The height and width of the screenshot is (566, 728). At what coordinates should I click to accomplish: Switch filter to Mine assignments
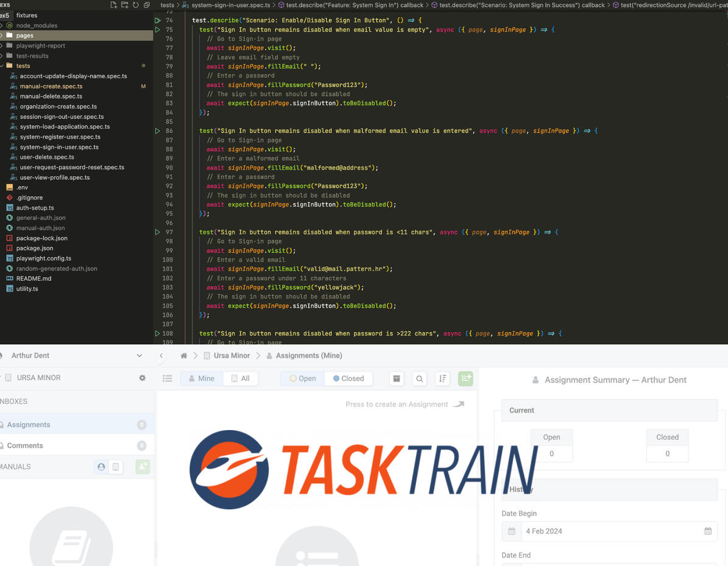click(201, 379)
